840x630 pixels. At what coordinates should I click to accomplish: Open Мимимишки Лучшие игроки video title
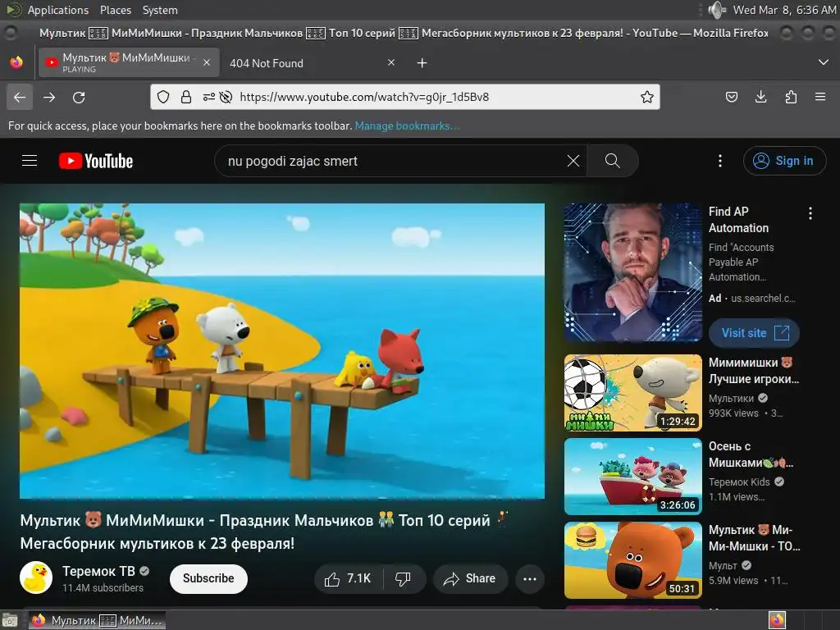[x=753, y=371]
